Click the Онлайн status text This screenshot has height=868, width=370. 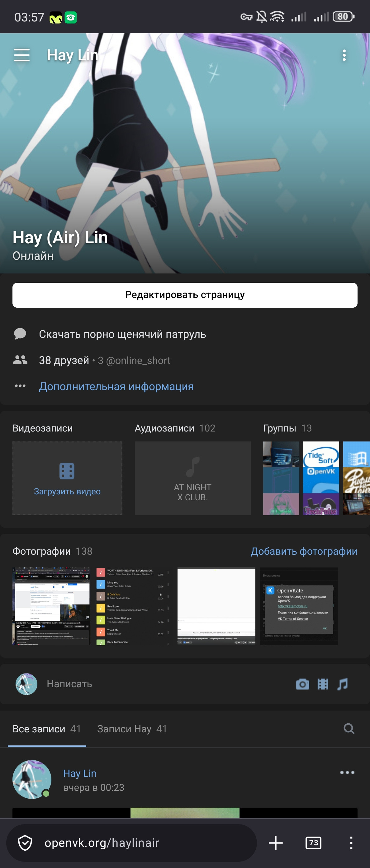click(33, 256)
